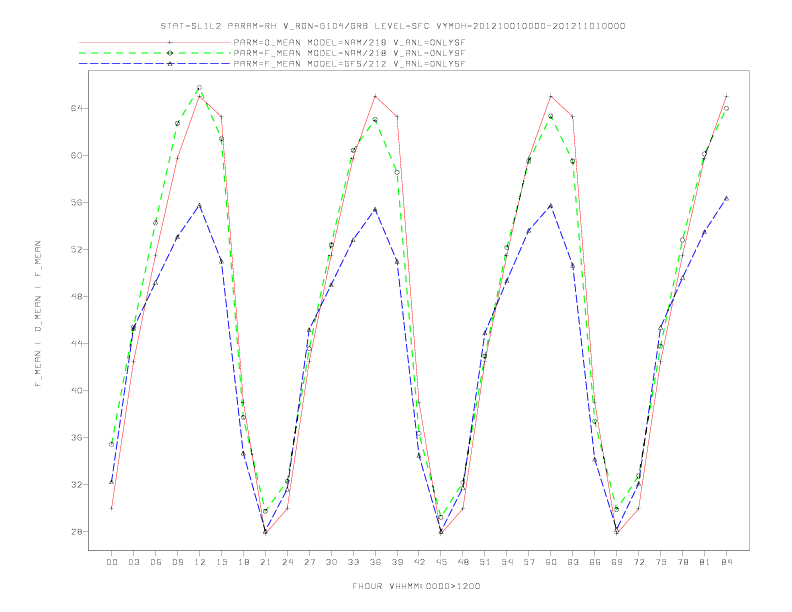Click blue triangle data point at hour 84

pyautogui.click(x=727, y=198)
